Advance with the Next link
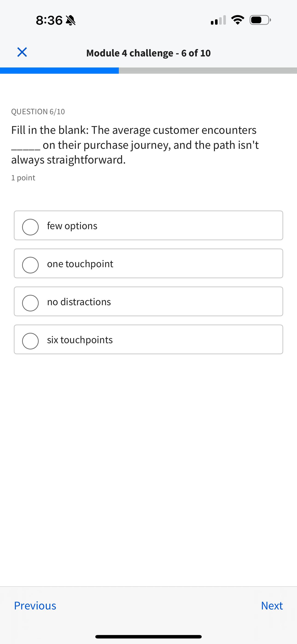The image size is (297, 644). tap(272, 606)
